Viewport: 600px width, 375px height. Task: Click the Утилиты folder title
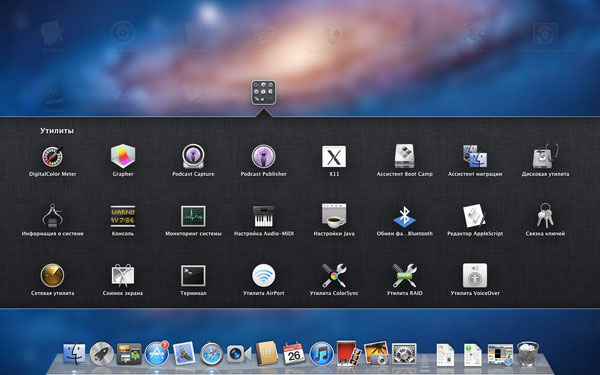coord(57,131)
